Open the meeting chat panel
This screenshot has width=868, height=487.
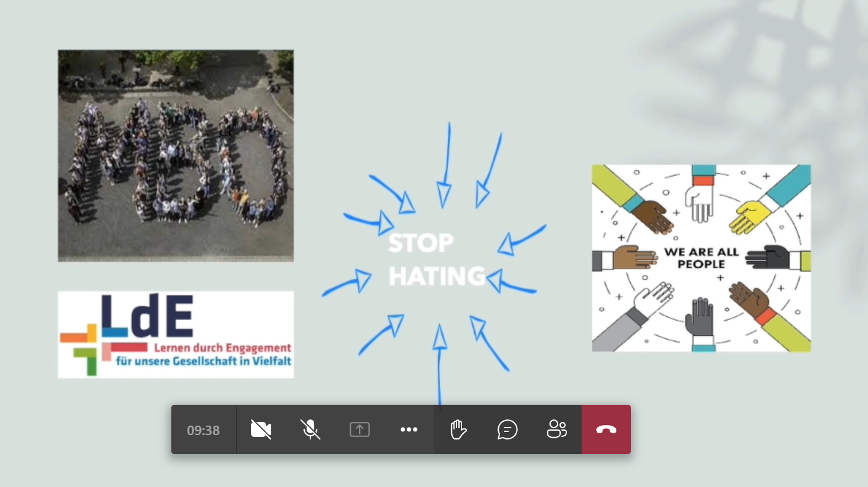click(x=508, y=429)
